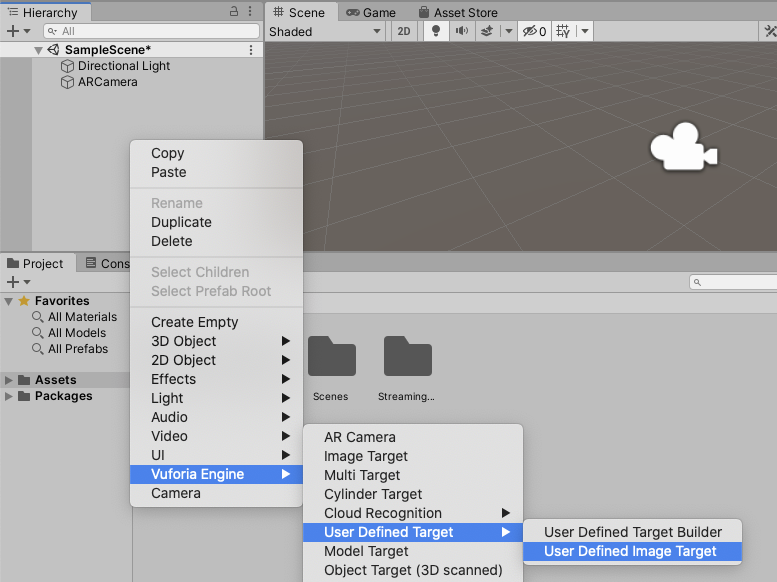777x582 pixels.
Task: Choose Delete from context menu
Action: tap(216, 241)
